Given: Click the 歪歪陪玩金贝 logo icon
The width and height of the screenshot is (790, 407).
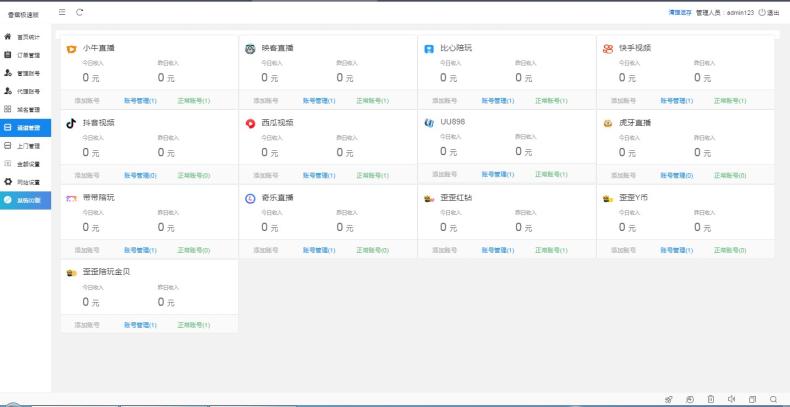Looking at the screenshot, I should 71,273.
